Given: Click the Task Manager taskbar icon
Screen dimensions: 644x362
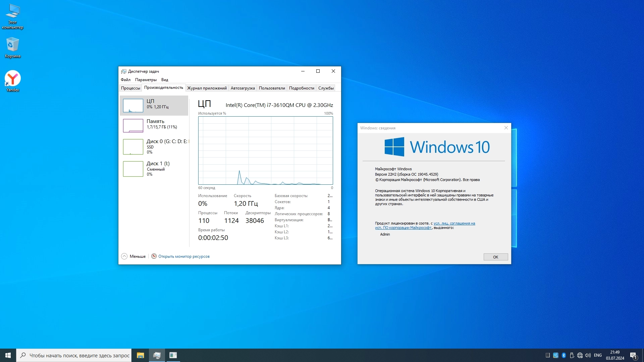Looking at the screenshot, I should pyautogui.click(x=157, y=355).
